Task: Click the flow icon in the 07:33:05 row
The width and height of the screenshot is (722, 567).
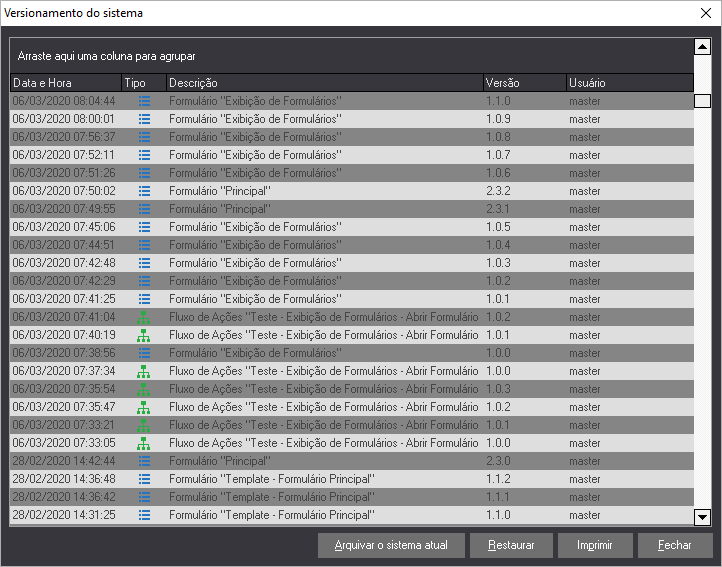Action: [144, 443]
